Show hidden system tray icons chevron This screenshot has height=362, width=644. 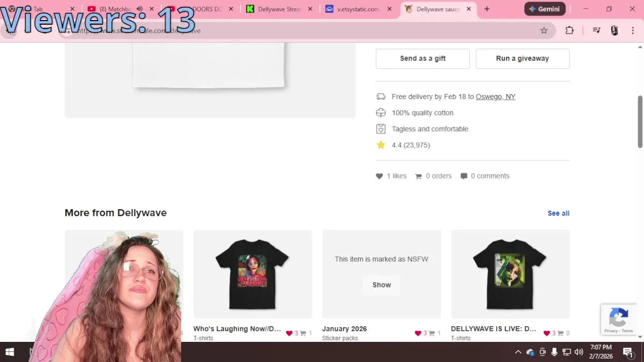coord(518,352)
